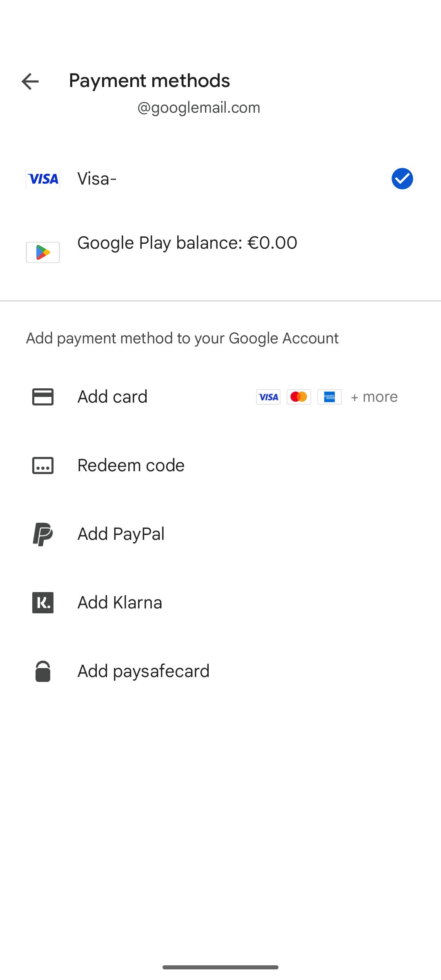441x980 pixels.
Task: Choose Add PayPal
Action: [121, 534]
